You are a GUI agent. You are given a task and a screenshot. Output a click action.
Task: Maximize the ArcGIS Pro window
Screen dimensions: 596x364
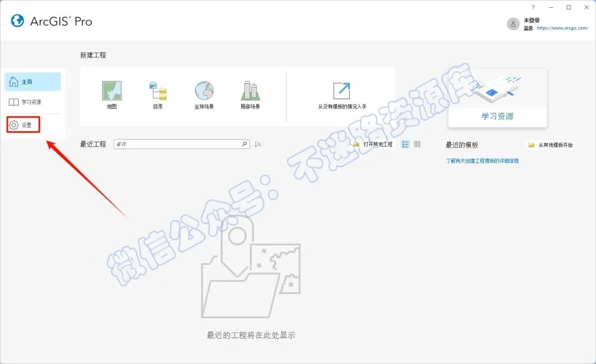pyautogui.click(x=569, y=7)
